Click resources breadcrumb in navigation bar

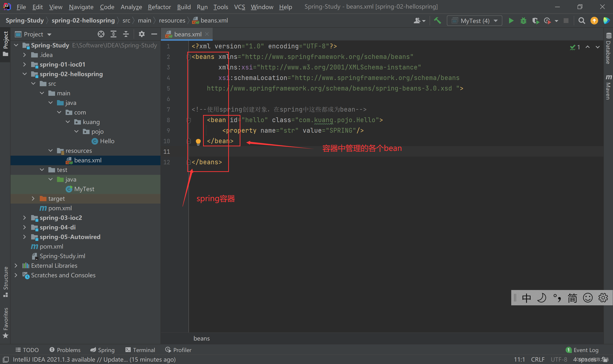click(172, 21)
